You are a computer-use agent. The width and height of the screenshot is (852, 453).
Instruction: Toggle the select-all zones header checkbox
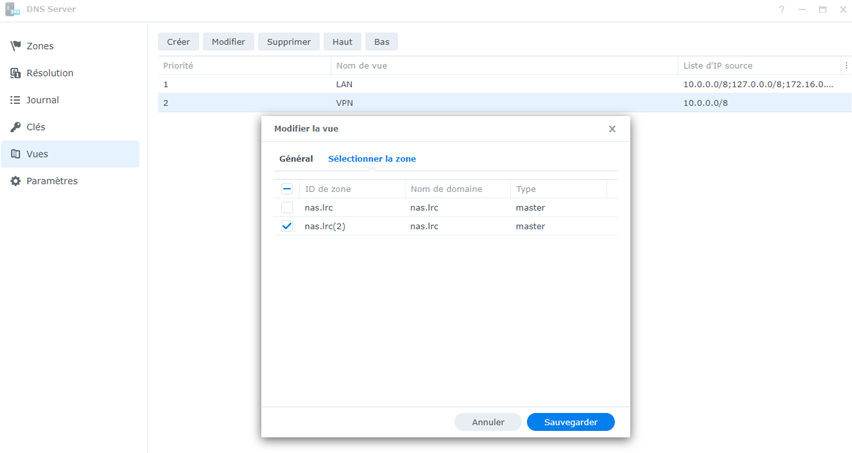point(287,189)
